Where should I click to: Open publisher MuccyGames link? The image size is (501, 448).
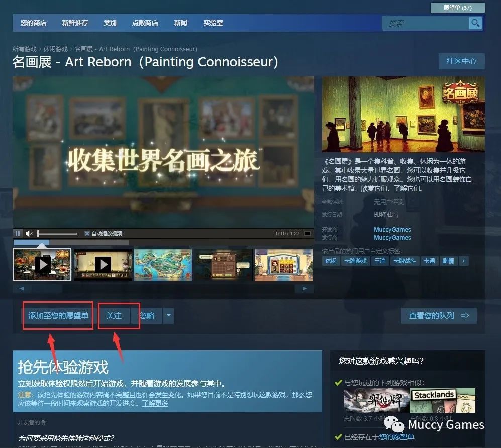click(392, 238)
